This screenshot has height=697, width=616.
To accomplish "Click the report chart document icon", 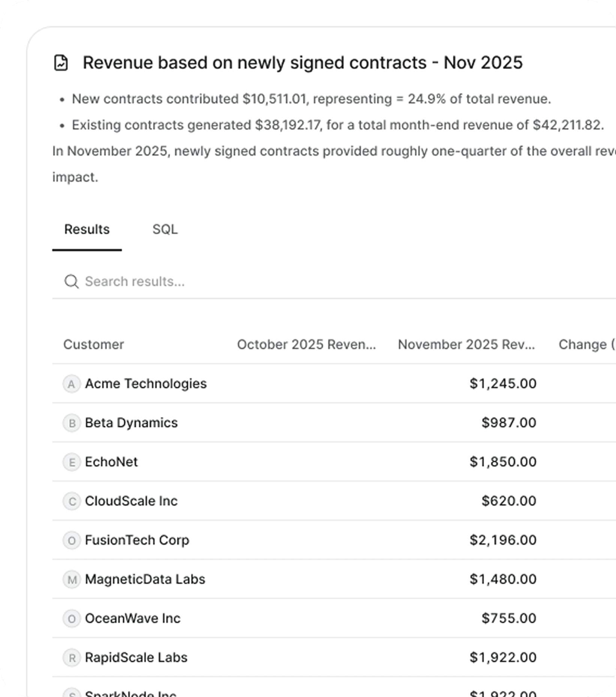I will (61, 63).
